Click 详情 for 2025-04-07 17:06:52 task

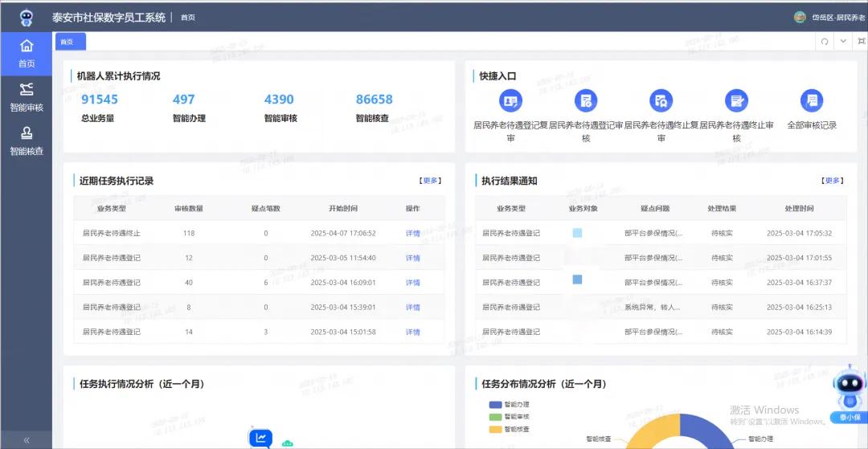[412, 234]
